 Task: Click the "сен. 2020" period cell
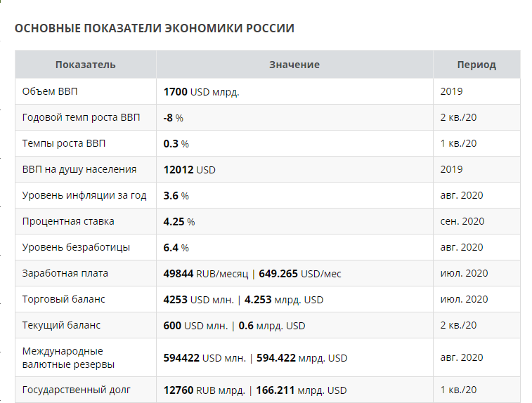[x=462, y=221]
